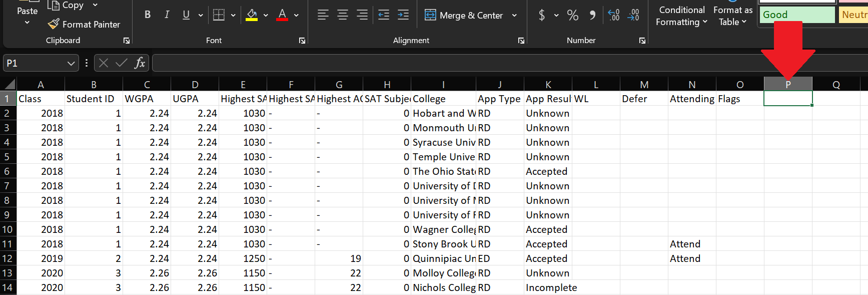Image resolution: width=868 pixels, height=295 pixels.
Task: Apply Percent Style to the cell
Action: 573,15
